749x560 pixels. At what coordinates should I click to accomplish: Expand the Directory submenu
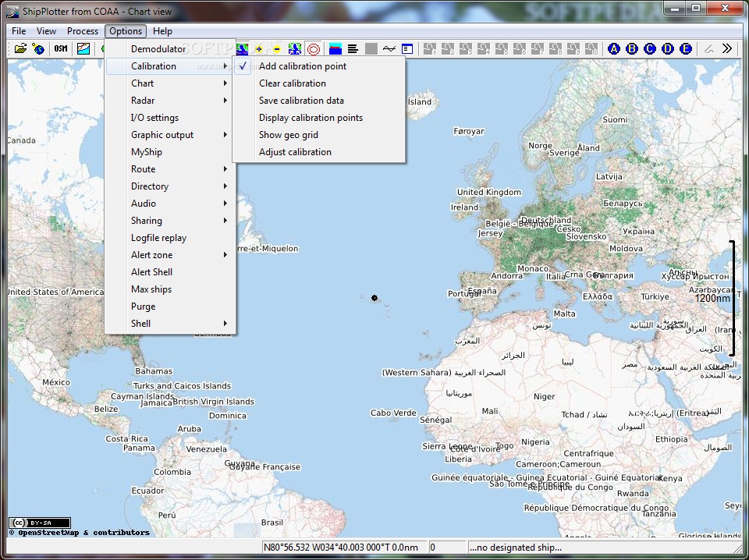coord(170,186)
